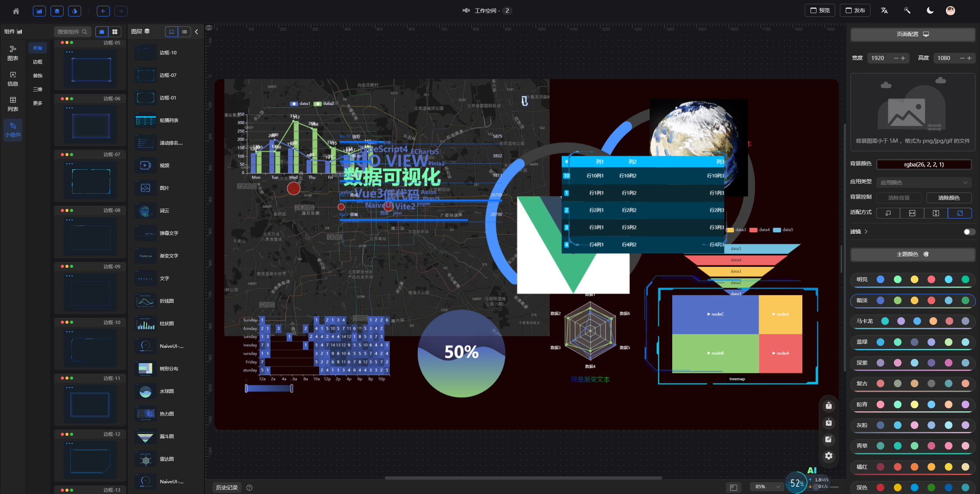Select the 列表 category in sidebar
980x494 pixels.
[x=13, y=104]
